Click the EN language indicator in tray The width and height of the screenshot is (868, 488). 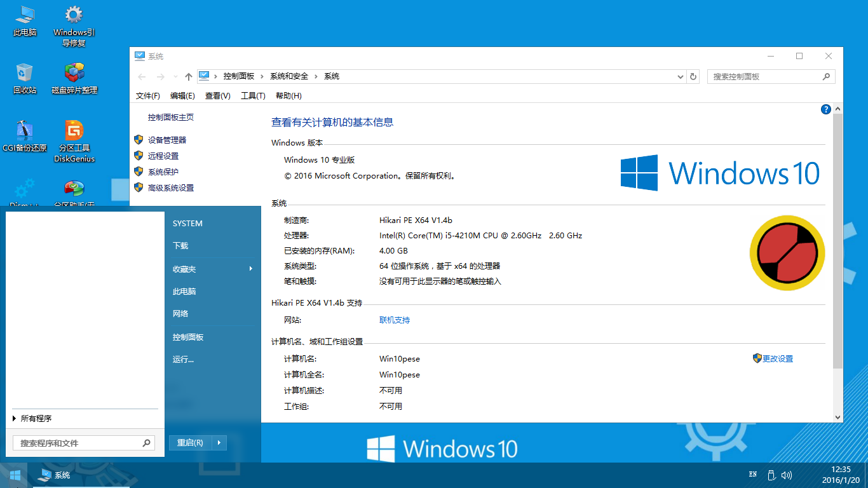[753, 475]
